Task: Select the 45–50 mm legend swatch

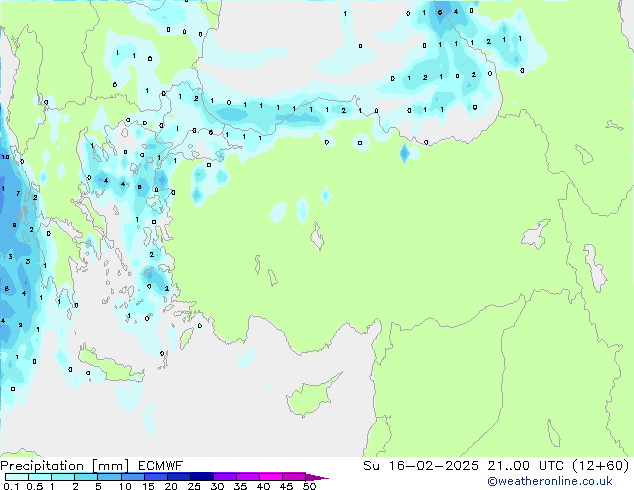Action: pos(294,477)
